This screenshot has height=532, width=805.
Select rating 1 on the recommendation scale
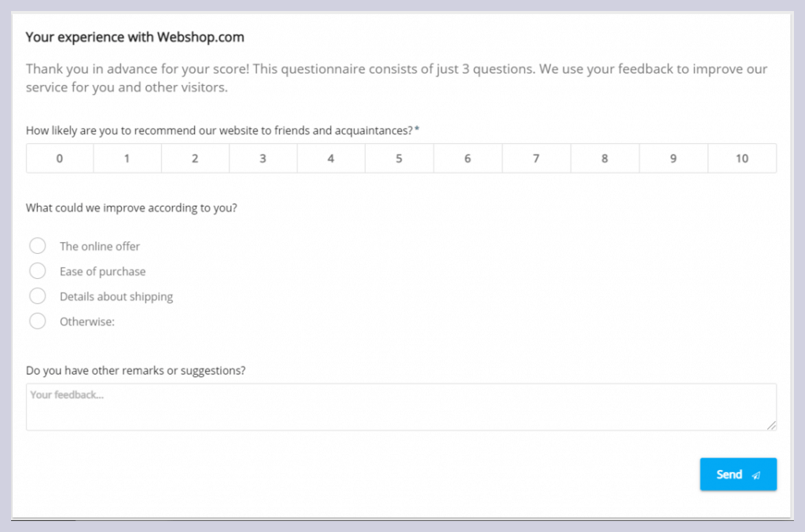click(127, 158)
